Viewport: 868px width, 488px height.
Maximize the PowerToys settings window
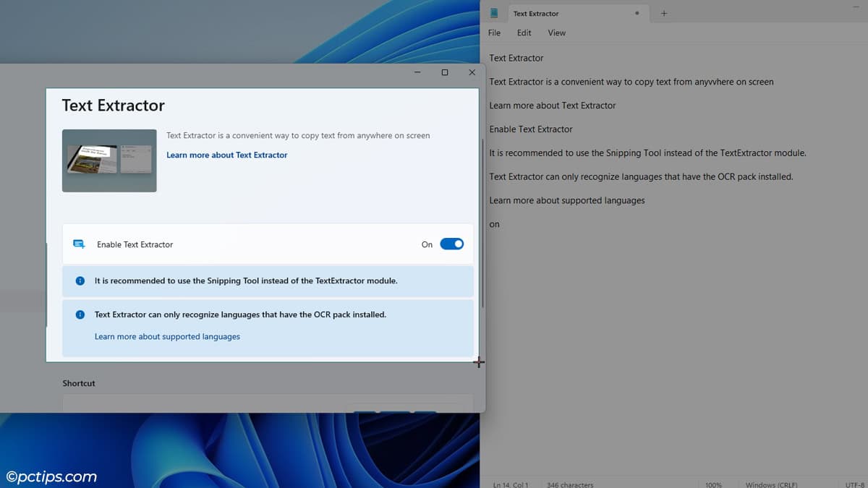(444, 72)
